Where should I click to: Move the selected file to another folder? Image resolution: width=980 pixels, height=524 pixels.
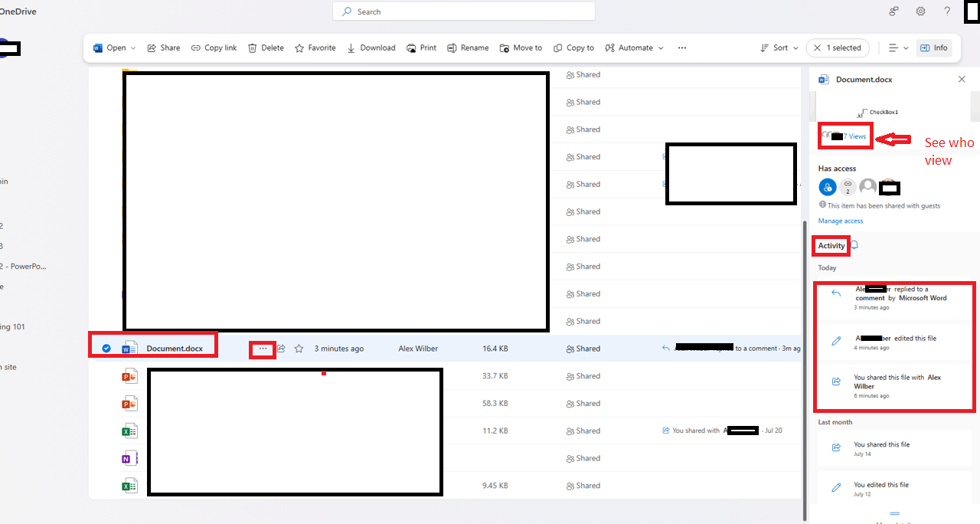[521, 47]
